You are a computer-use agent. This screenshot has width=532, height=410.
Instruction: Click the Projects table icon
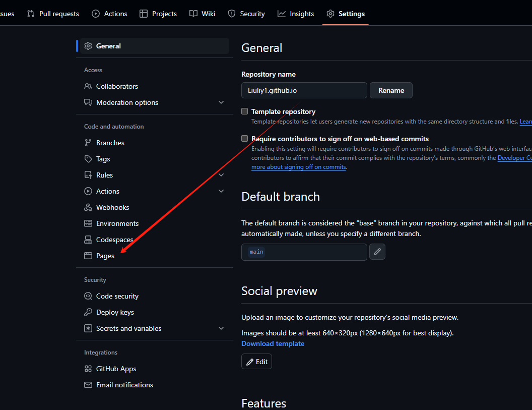click(144, 14)
